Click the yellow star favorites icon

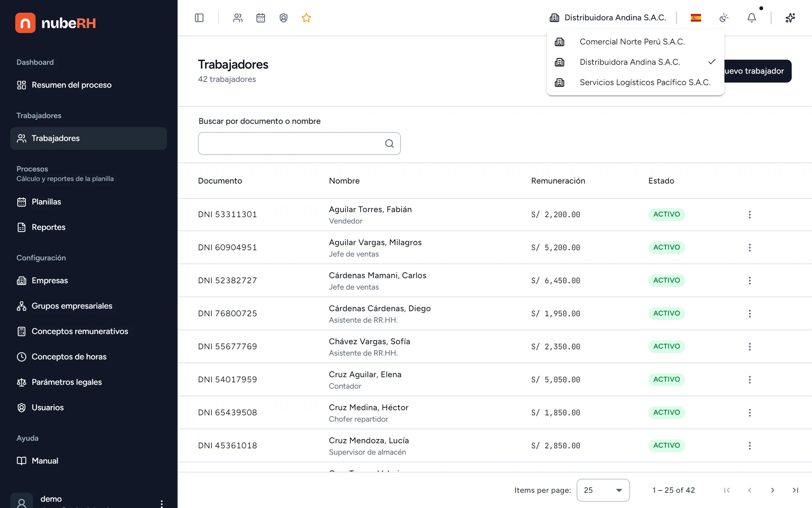click(306, 18)
